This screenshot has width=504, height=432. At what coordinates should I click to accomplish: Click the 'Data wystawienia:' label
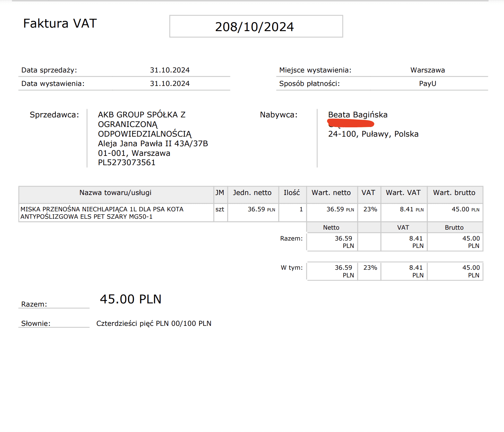(53, 84)
